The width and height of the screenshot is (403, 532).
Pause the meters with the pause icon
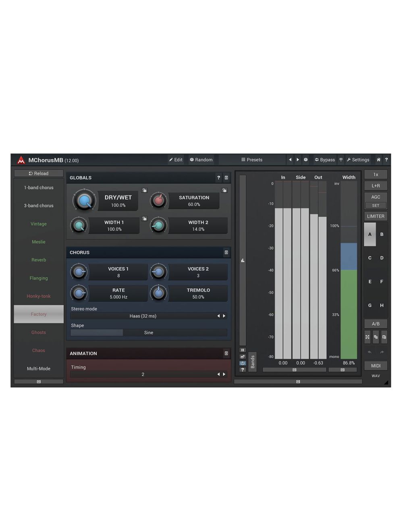point(243,350)
